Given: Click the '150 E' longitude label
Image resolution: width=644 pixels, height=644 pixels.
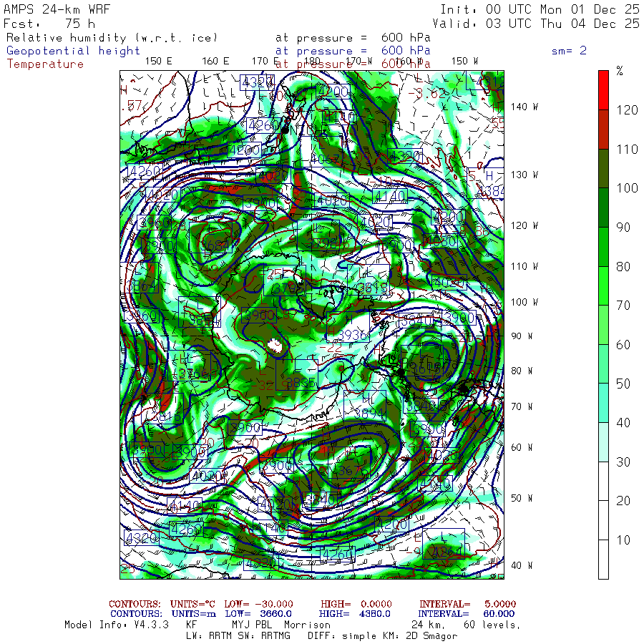Looking at the screenshot, I should pos(159,62).
